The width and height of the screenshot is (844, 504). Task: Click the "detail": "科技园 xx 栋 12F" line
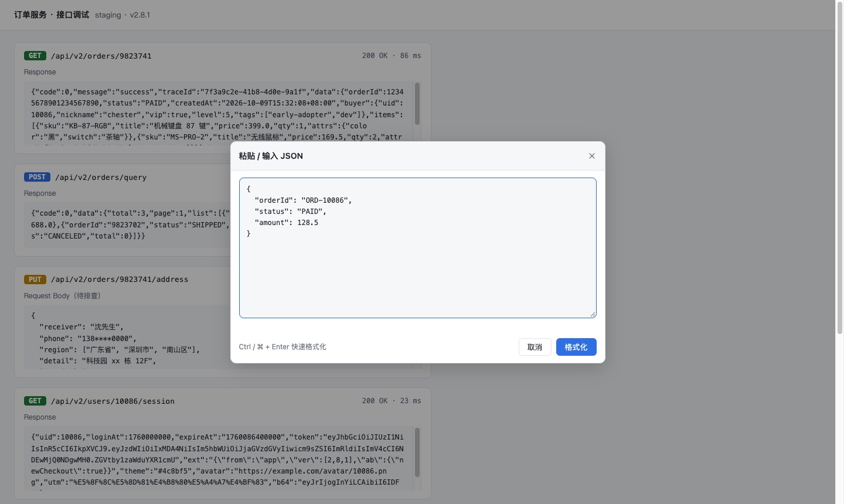[x=98, y=361]
